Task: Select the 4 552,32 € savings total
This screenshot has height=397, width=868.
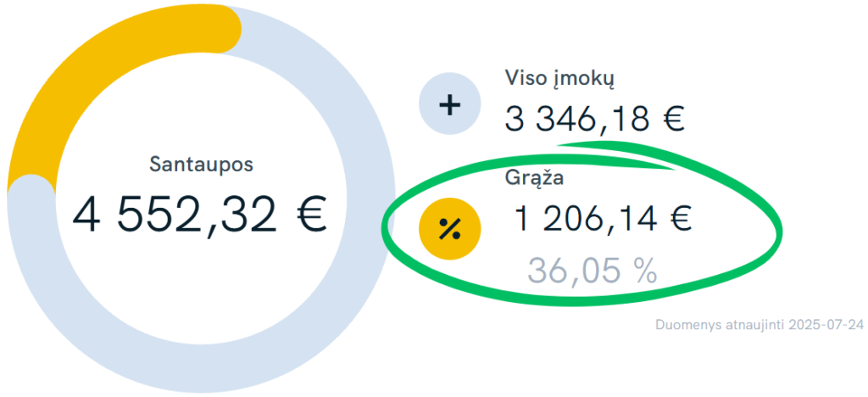Action: 199,215
